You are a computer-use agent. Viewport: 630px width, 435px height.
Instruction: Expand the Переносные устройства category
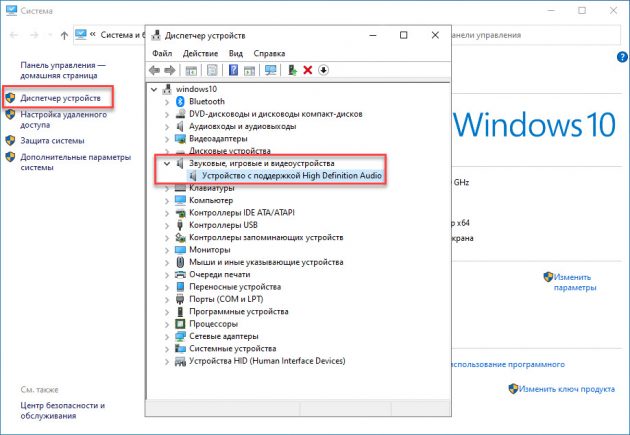point(167,287)
